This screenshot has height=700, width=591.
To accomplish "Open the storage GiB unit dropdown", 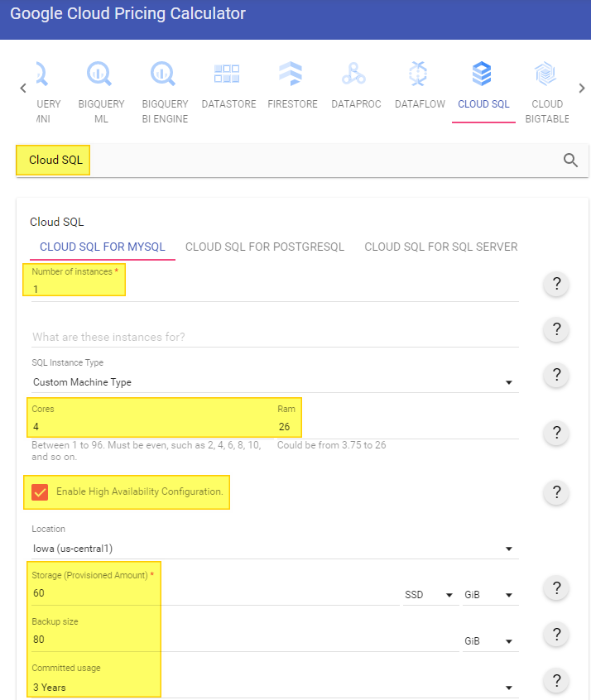I will [x=491, y=595].
